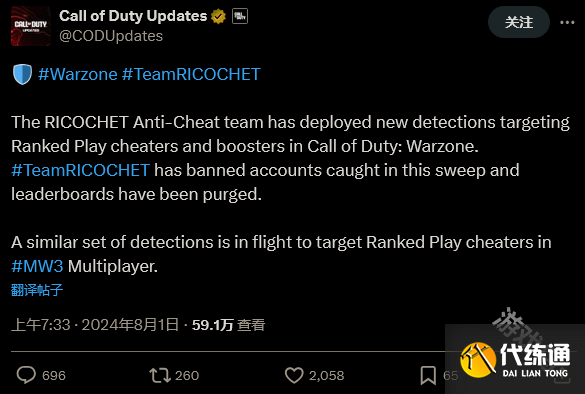
Task: Follow the account with the 关注 button
Action: pyautogui.click(x=519, y=22)
